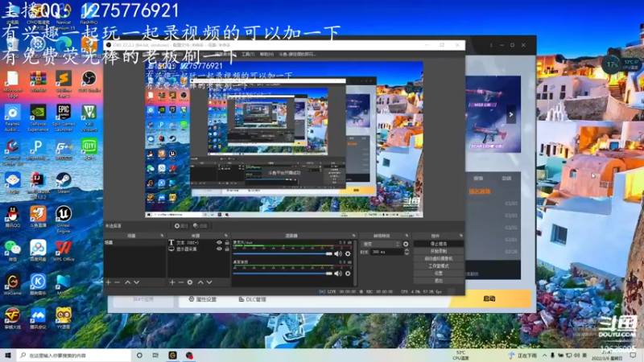Image resolution: width=644 pixels, height=362 pixels.
Task: Select the scene entry in Scenes list
Action: click(134, 243)
